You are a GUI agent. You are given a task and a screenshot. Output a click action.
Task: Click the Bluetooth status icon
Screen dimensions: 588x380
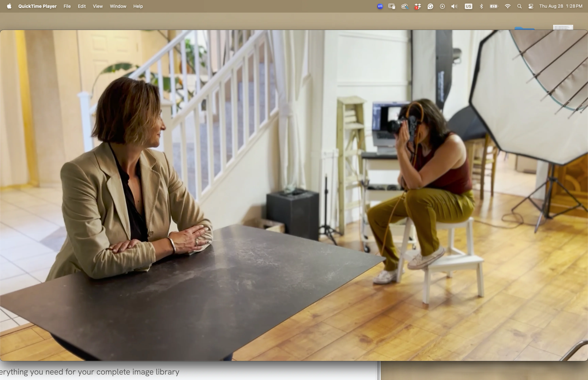(481, 6)
